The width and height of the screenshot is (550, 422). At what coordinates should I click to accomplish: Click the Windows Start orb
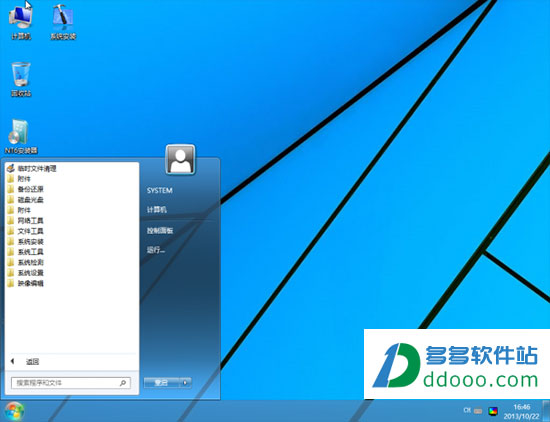coord(14,411)
